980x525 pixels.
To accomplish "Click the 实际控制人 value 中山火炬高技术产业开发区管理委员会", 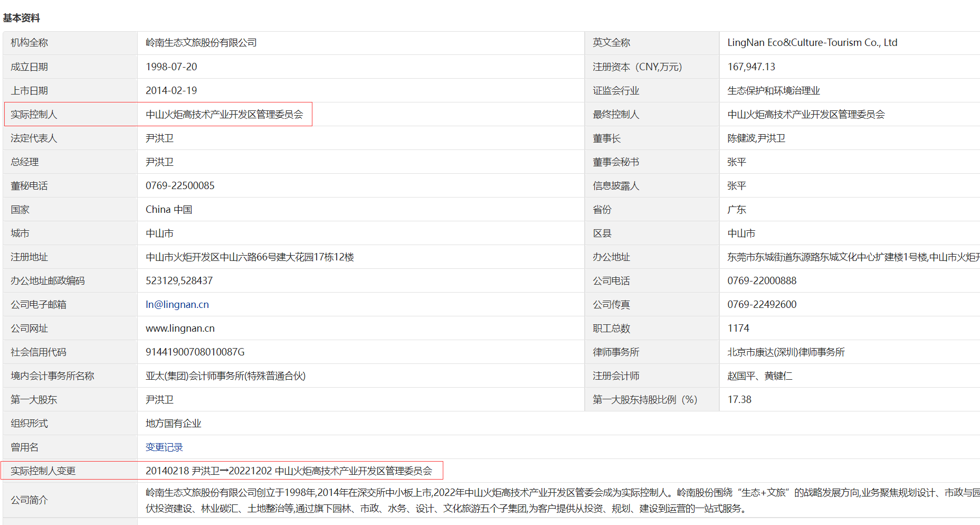I will pyautogui.click(x=224, y=115).
